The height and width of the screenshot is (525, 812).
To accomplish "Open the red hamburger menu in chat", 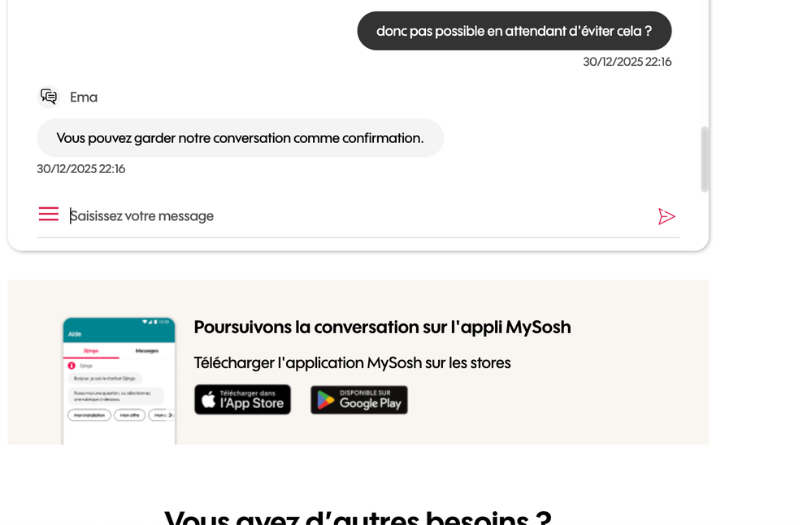I will click(x=49, y=215).
